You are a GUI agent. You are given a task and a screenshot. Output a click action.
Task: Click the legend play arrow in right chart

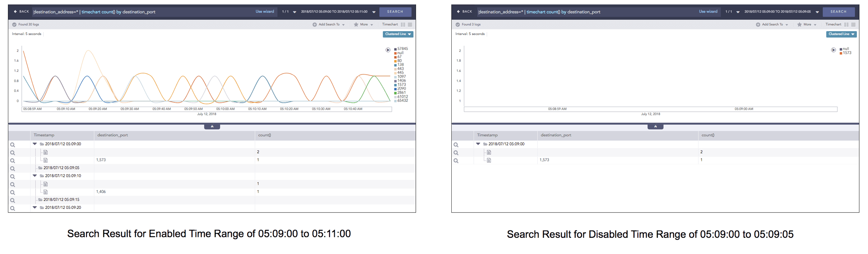click(x=833, y=50)
